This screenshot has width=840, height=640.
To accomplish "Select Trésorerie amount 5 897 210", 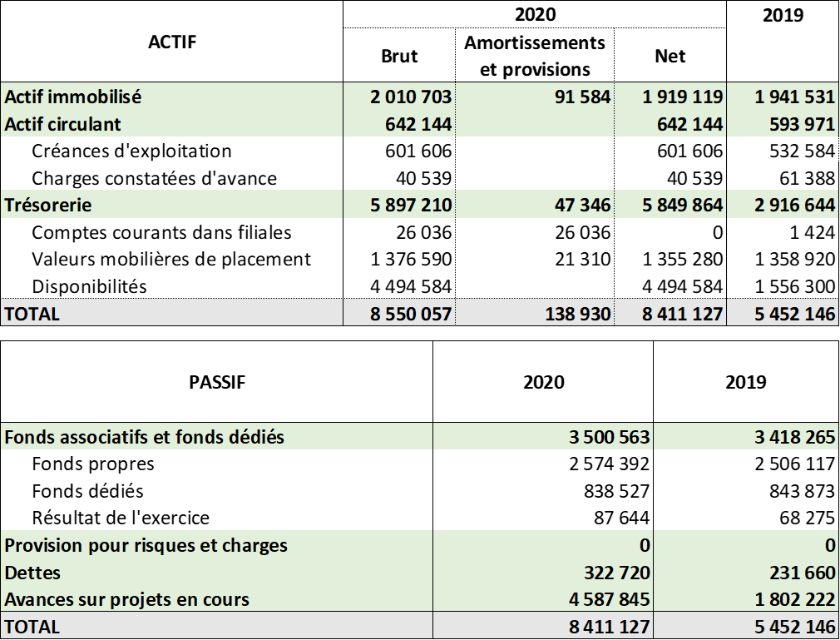I will click(411, 205).
